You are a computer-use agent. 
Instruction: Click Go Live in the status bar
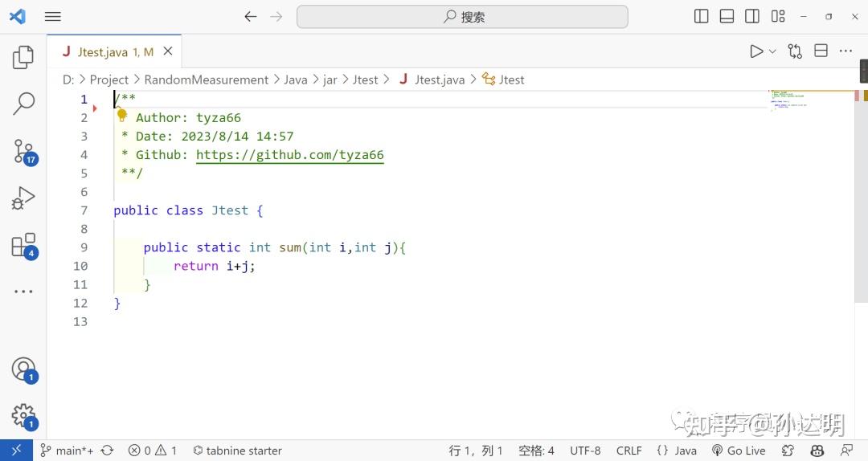click(x=739, y=451)
